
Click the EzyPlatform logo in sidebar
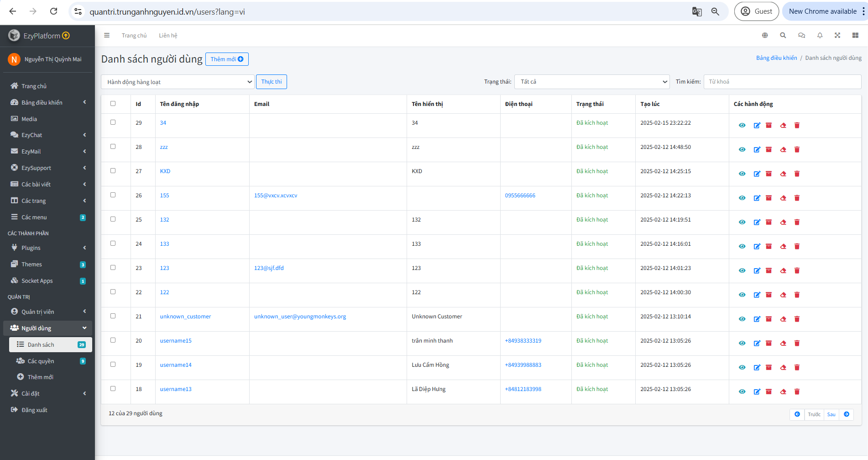(x=14, y=35)
